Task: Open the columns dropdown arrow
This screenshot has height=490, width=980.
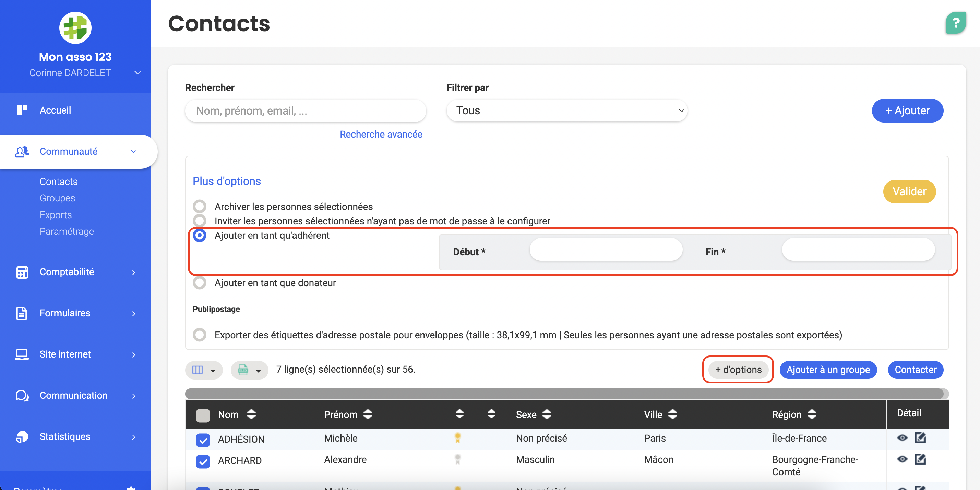Action: [x=213, y=371]
